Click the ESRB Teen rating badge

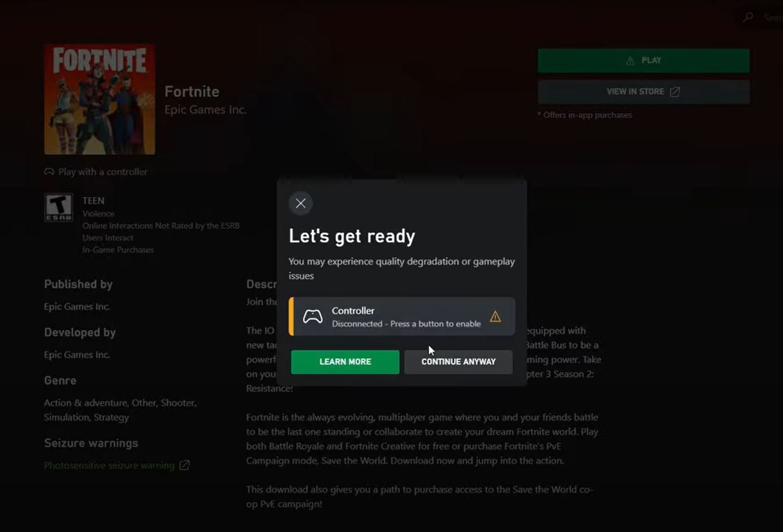point(58,208)
